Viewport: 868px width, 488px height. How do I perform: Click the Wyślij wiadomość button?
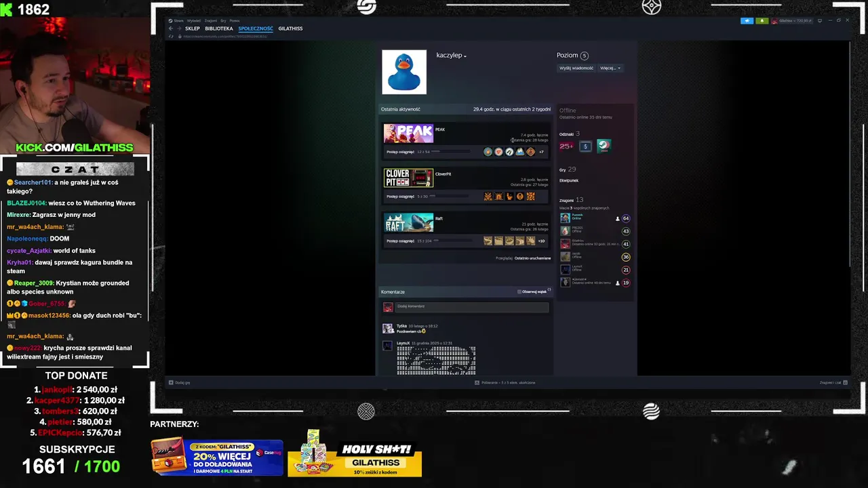576,68
